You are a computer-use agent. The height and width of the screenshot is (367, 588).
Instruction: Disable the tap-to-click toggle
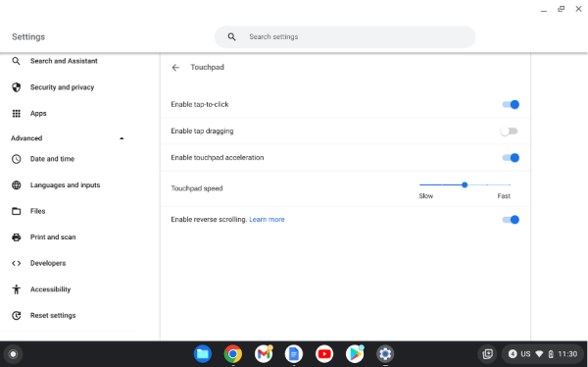(x=511, y=105)
